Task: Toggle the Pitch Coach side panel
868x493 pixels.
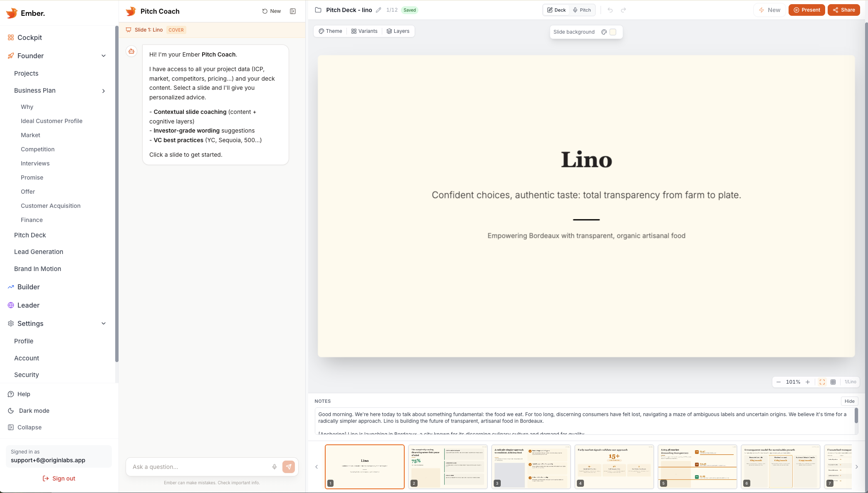Action: pos(293,11)
